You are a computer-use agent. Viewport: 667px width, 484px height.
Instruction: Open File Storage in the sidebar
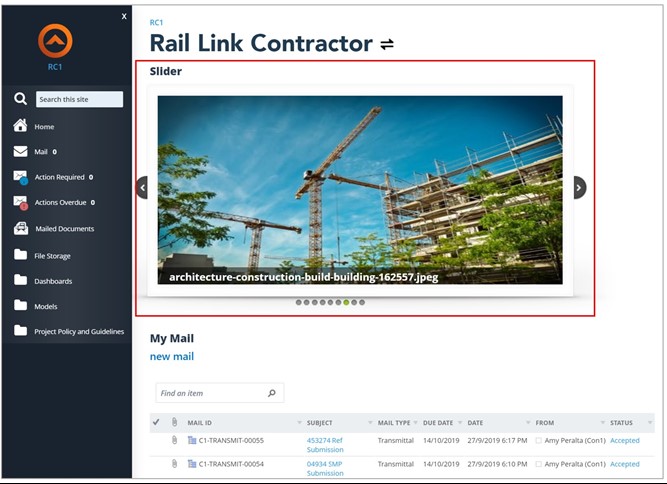pos(52,256)
